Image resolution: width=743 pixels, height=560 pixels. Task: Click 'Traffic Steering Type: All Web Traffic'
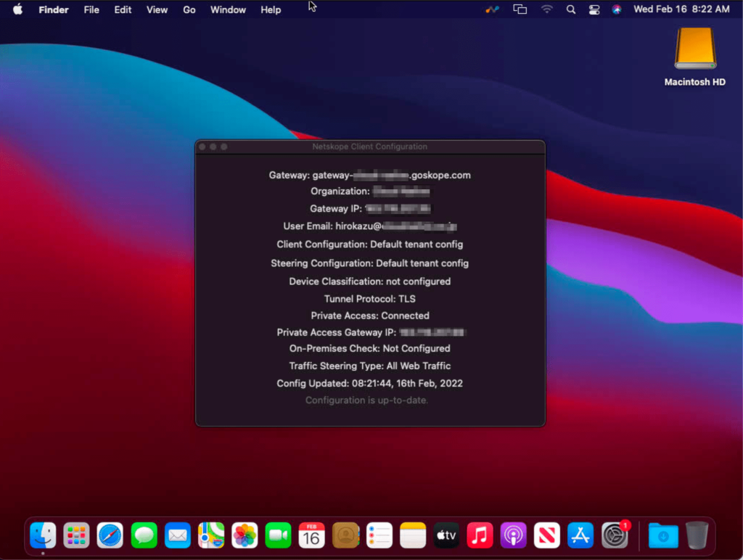tap(369, 366)
